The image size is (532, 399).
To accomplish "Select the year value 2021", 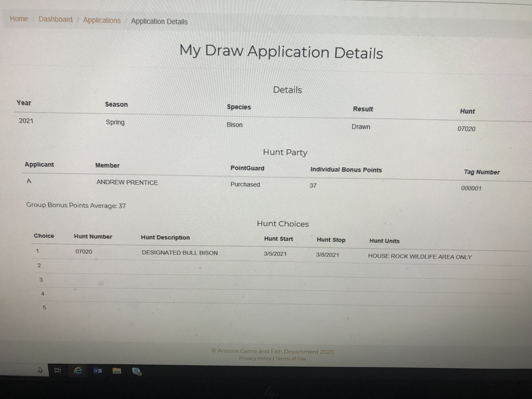I will coord(26,121).
